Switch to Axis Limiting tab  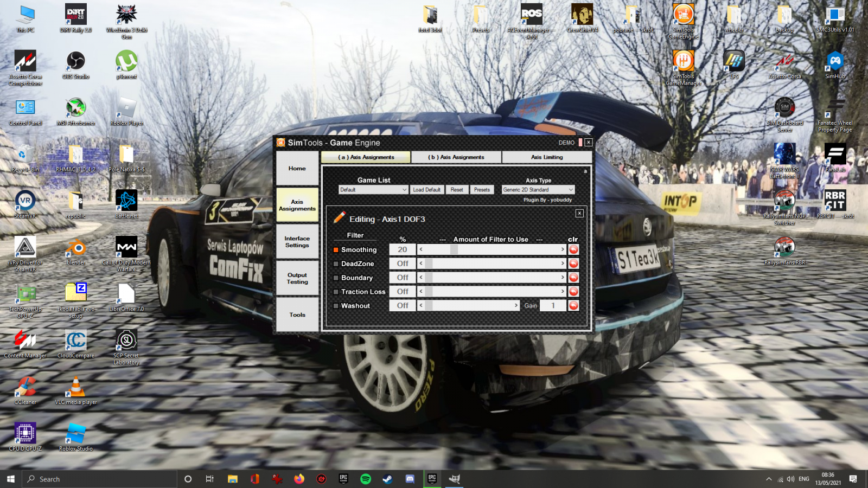pyautogui.click(x=547, y=157)
